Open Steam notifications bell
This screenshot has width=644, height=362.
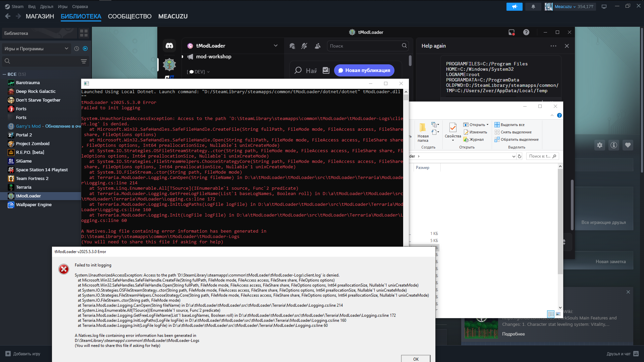(x=533, y=6)
